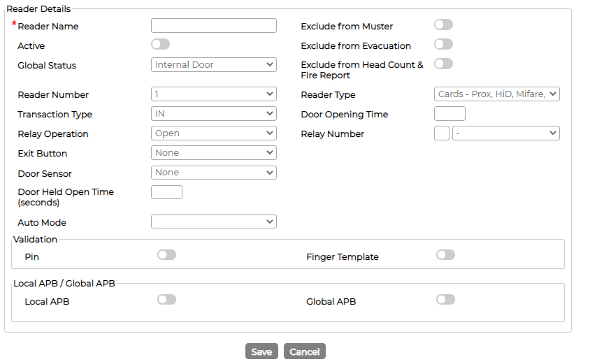Expand the Reader Number dropdown
The height and width of the screenshot is (364, 590).
214,94
